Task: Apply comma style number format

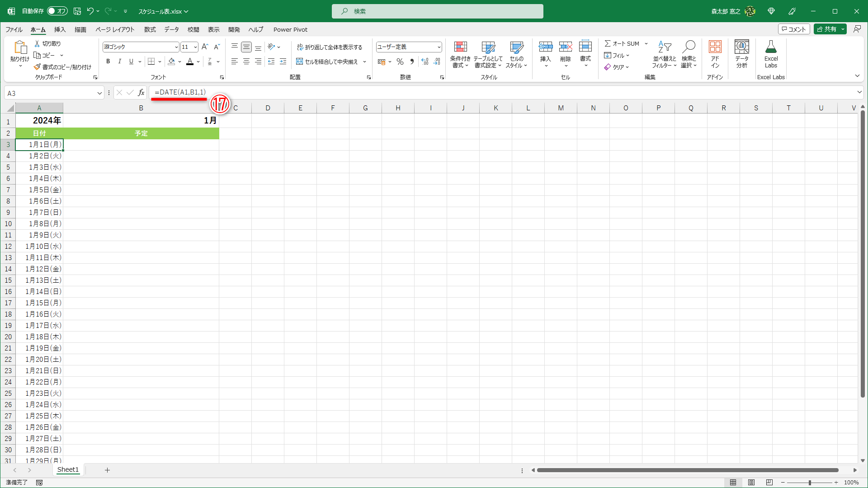Action: pos(412,62)
